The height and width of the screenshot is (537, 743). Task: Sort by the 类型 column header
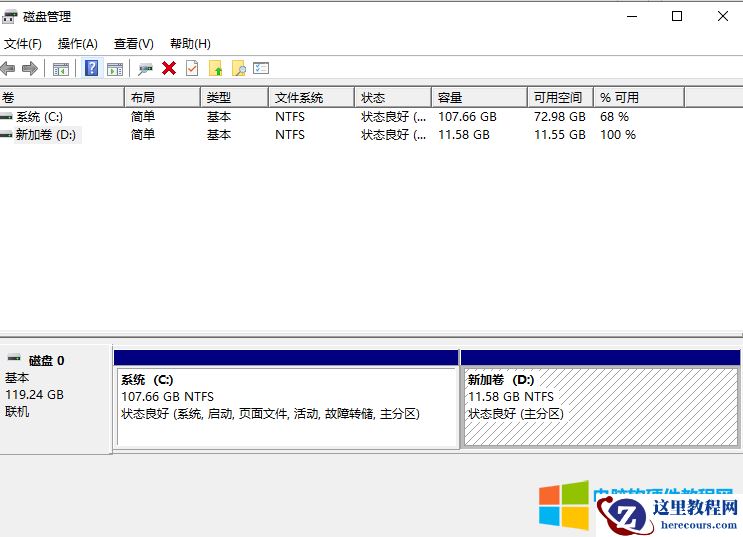point(235,98)
